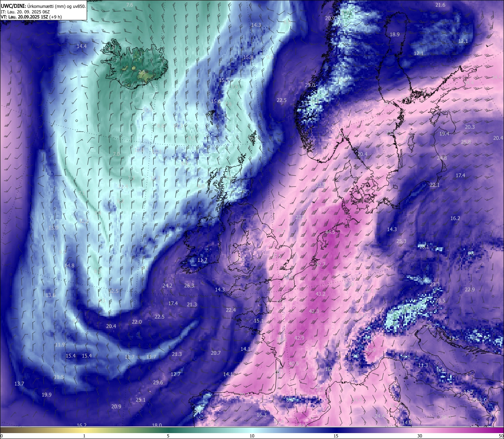
Task: Select the 22.4 value near Cornwall
Action: coord(231,310)
